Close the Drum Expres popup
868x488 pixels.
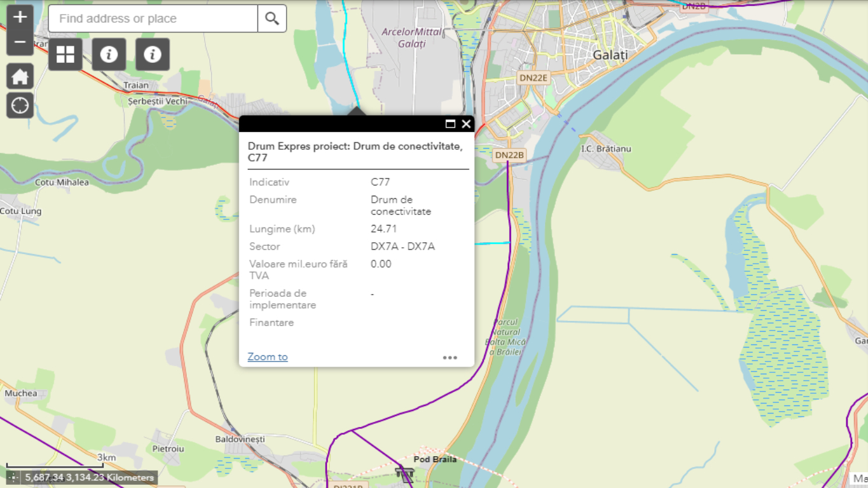tap(466, 124)
